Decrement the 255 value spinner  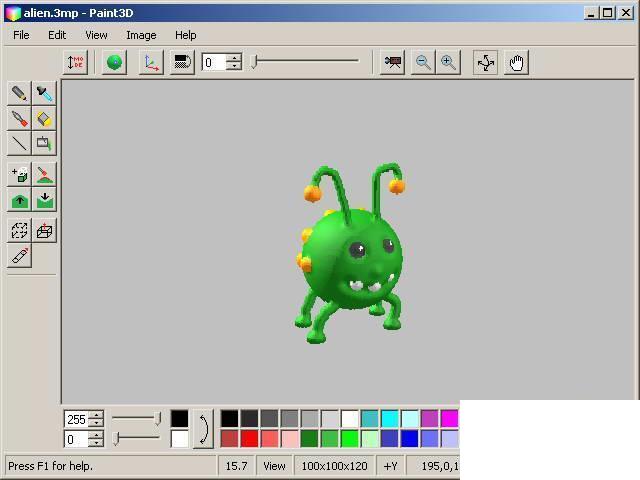tap(96, 423)
